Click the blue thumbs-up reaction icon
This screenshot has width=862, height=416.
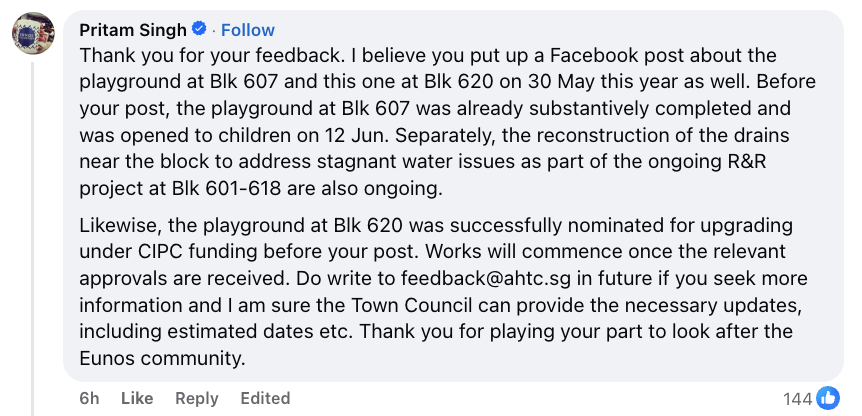tap(828, 398)
